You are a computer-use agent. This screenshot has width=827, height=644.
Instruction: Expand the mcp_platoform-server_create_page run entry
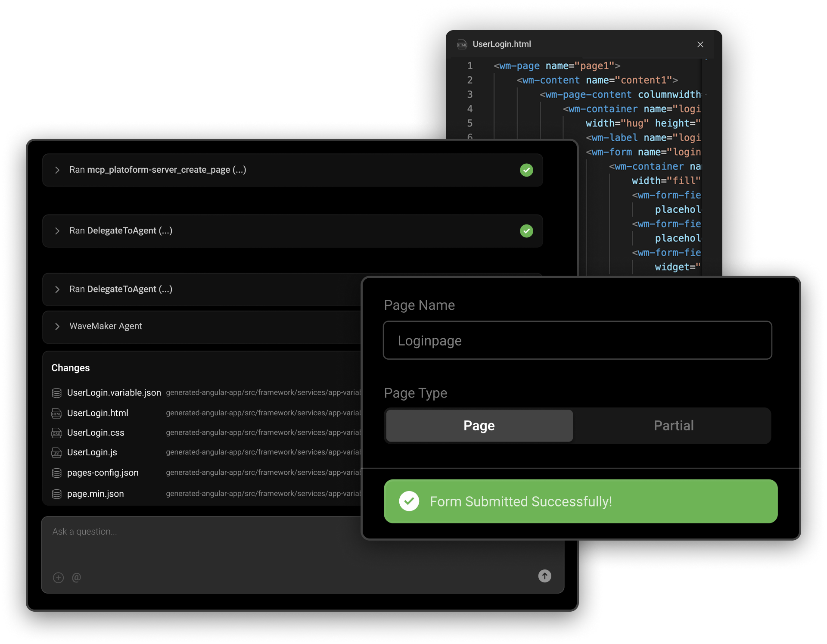pyautogui.click(x=57, y=170)
